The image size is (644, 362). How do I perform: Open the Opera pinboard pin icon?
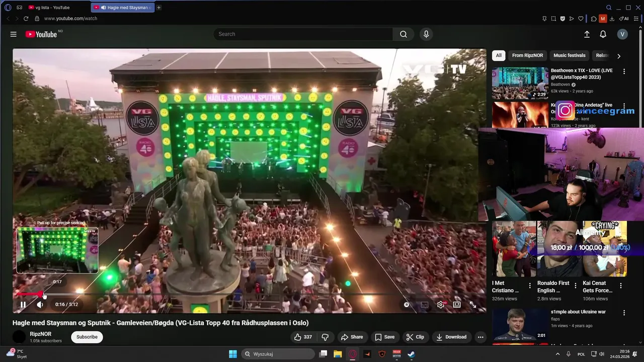(x=544, y=19)
